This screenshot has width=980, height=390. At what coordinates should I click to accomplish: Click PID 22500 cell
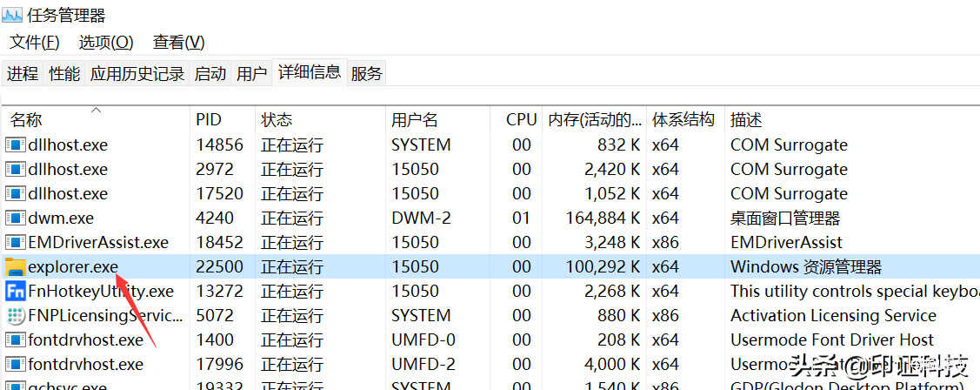219,267
